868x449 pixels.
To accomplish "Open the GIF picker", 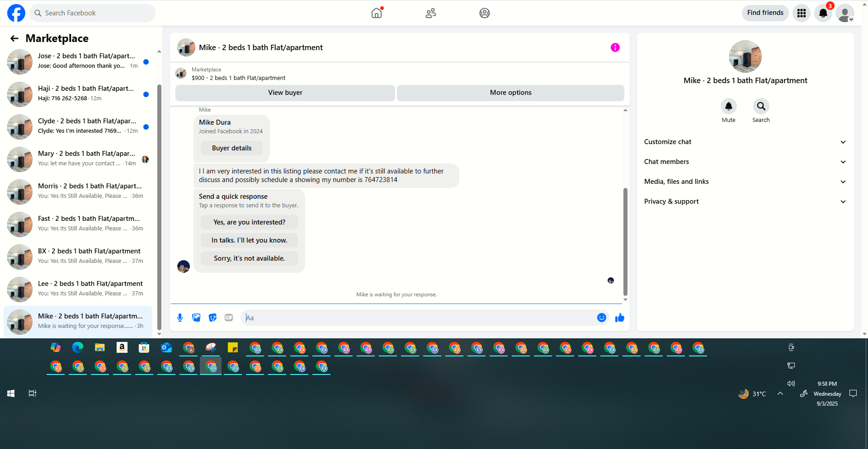I will click(x=229, y=318).
